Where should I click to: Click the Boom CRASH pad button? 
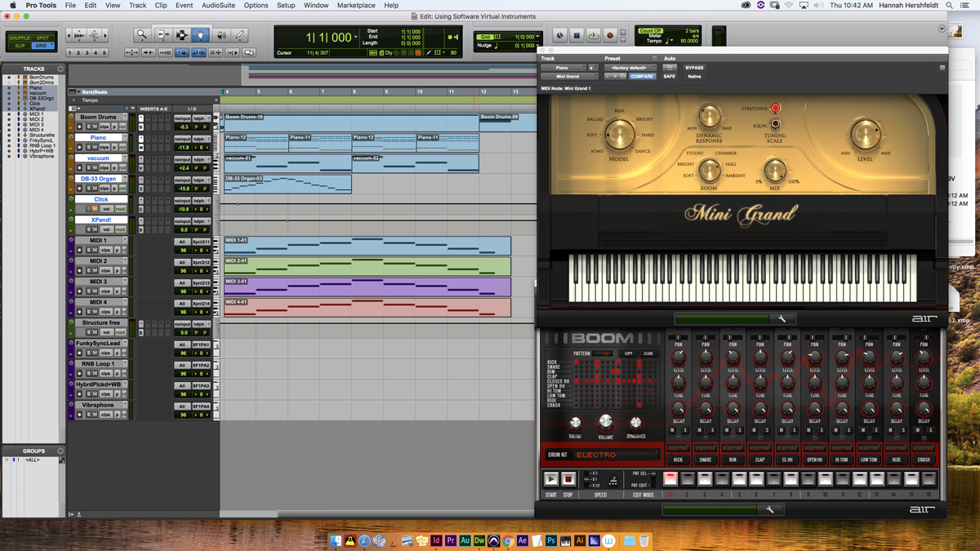pos(924,460)
